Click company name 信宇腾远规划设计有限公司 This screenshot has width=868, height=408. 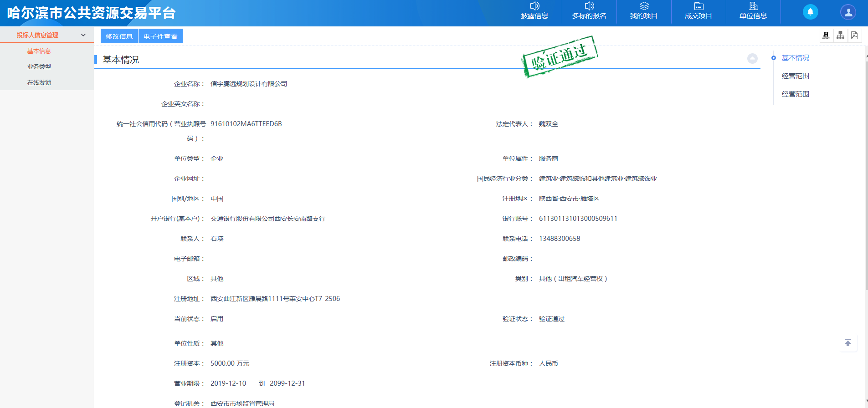point(249,84)
